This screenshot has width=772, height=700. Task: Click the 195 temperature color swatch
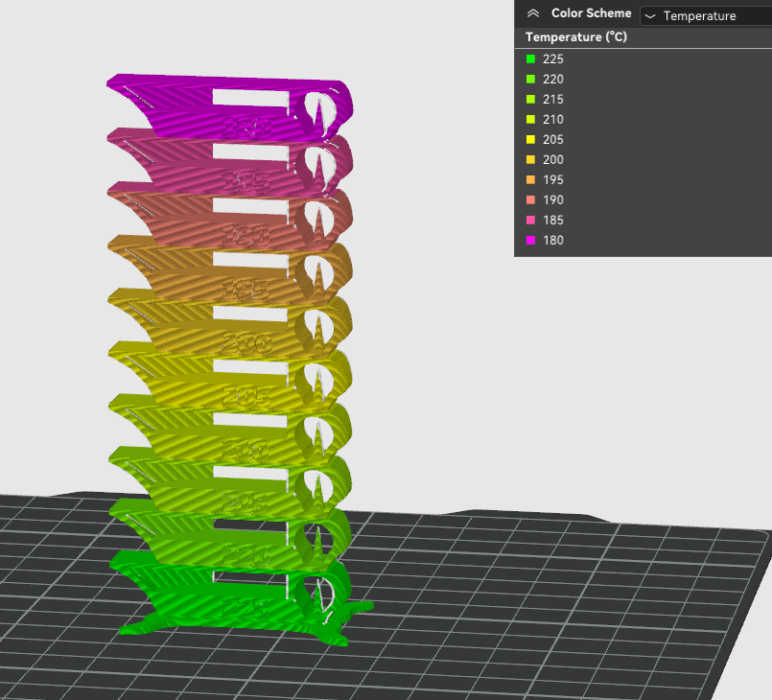point(530,180)
